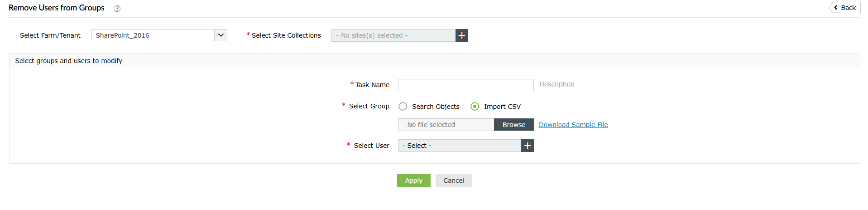The image size is (868, 210).
Task: Open the Select User '- Select -' field
Action: tap(459, 146)
